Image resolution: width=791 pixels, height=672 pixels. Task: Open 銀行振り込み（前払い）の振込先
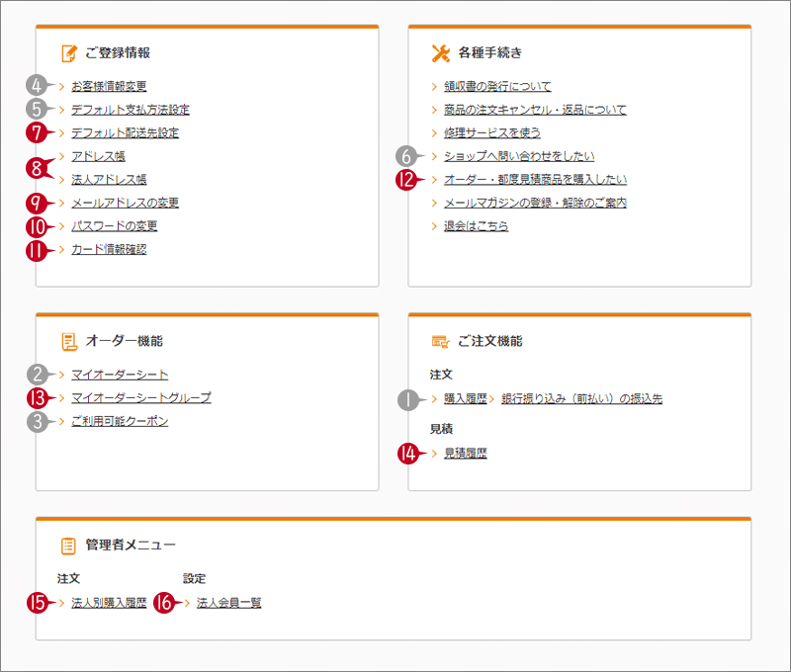point(582,398)
